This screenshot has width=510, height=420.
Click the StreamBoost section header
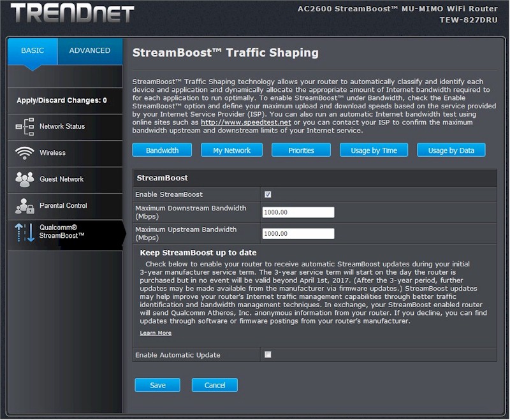314,178
